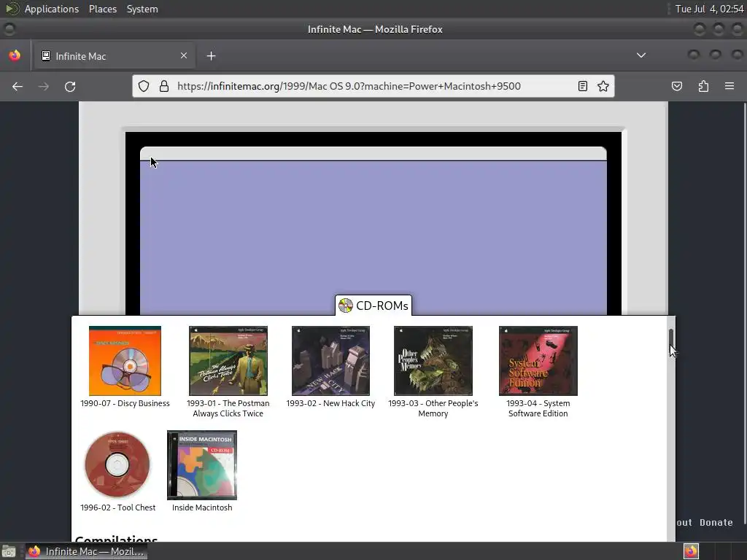Viewport: 747px width, 560px height.
Task: Open the Places menu
Action: point(103,9)
